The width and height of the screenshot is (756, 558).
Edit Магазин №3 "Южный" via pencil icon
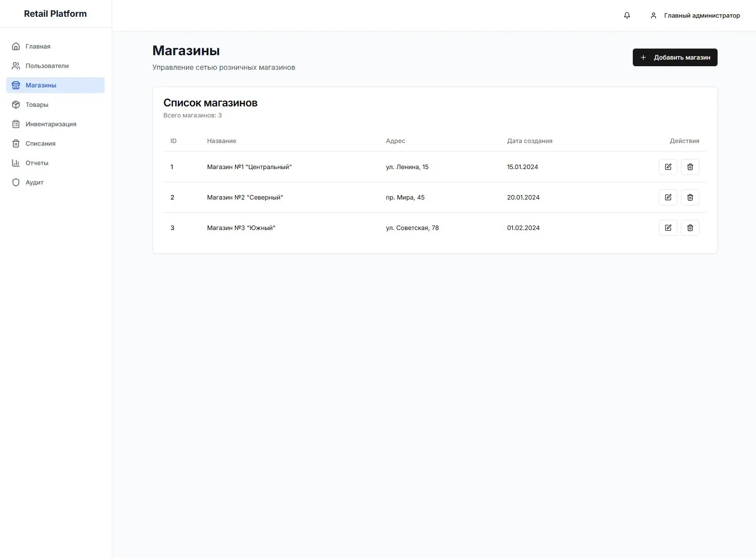[668, 228]
